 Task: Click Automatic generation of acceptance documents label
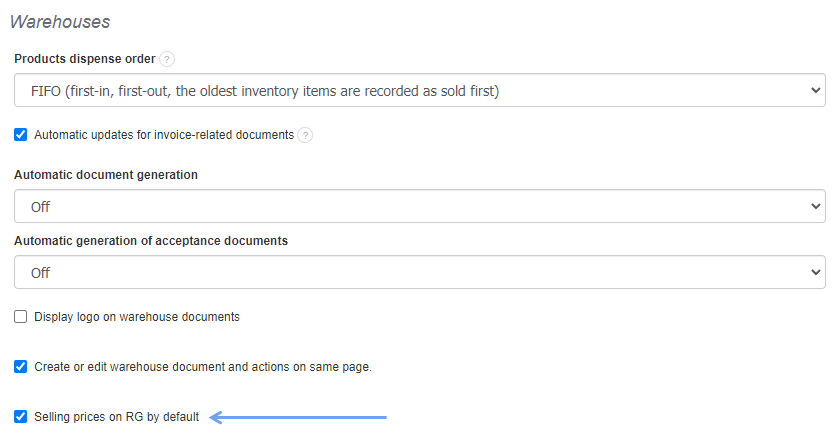[x=151, y=240]
